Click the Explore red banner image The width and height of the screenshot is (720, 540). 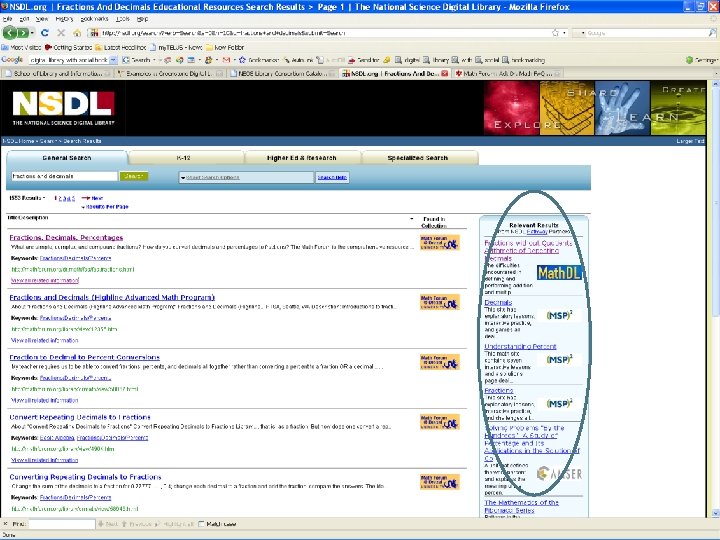coord(511,108)
